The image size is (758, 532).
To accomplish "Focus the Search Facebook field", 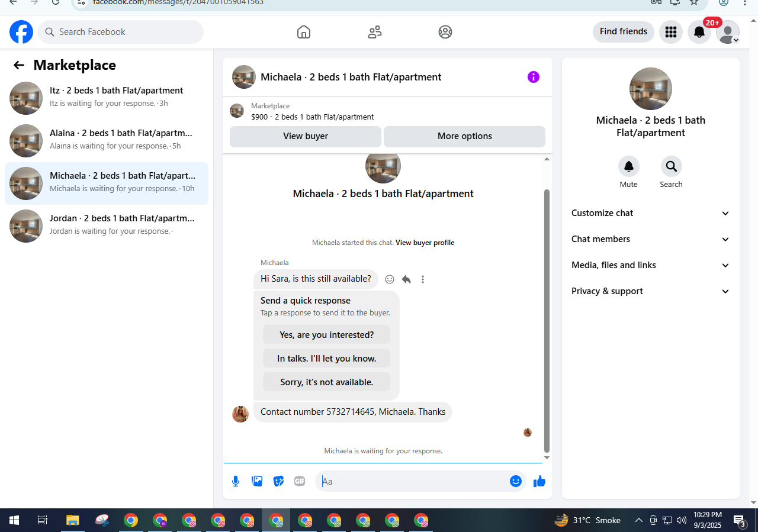I will [x=121, y=32].
